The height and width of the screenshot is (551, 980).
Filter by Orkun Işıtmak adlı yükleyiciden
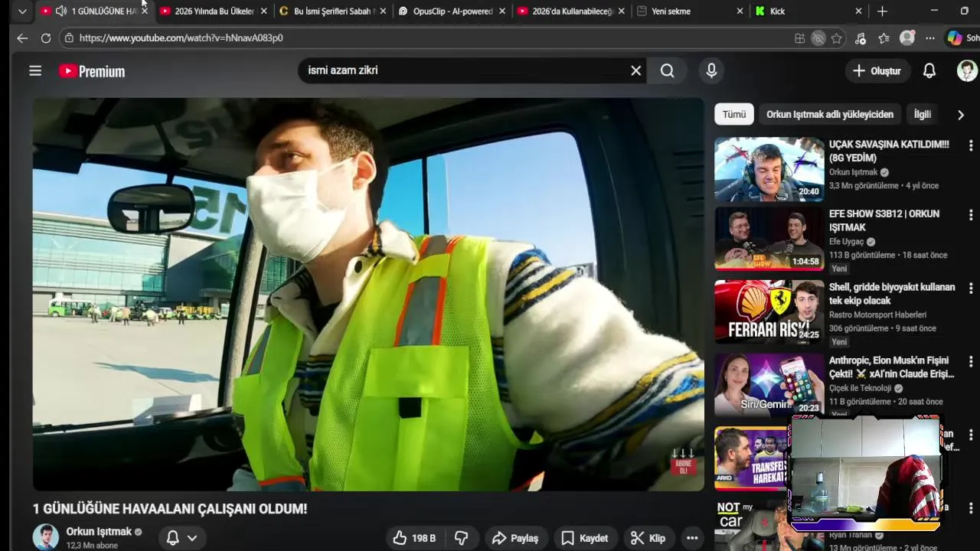point(830,114)
